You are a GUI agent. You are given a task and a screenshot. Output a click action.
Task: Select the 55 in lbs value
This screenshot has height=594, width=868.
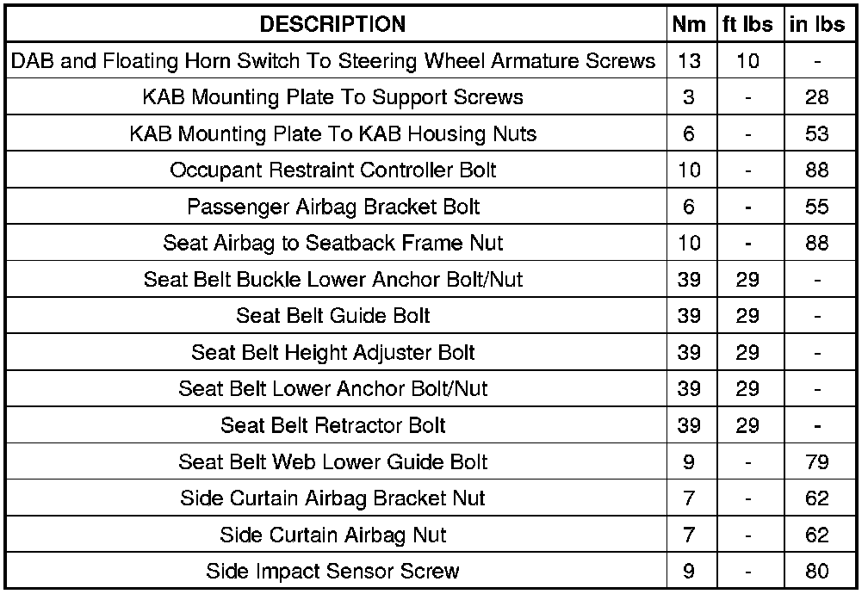tap(817, 207)
